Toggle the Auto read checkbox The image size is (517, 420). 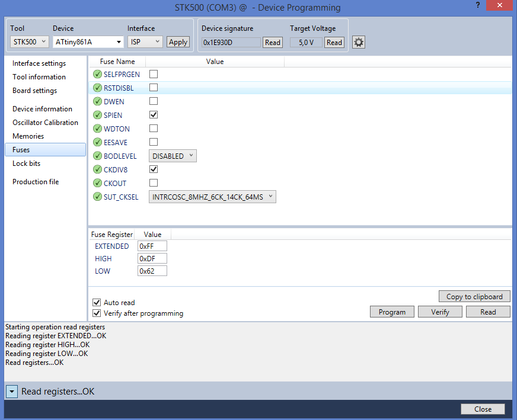[97, 302]
